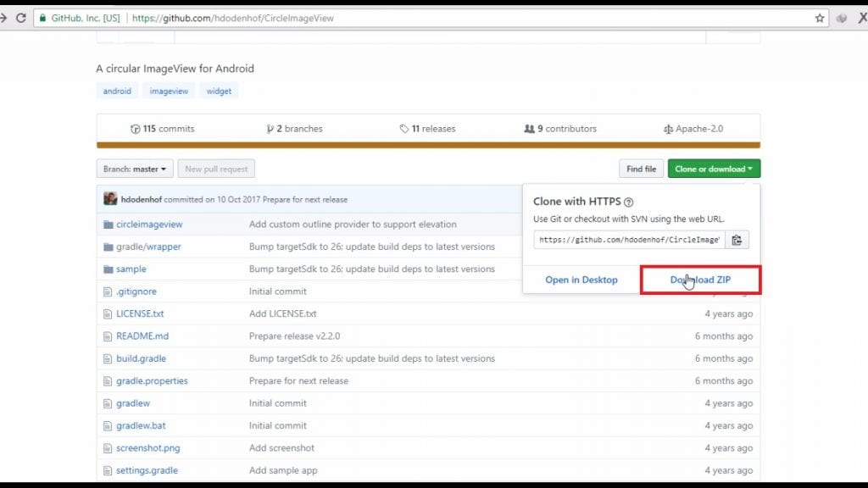Click the build.gradle file icon
This screenshot has width=868, height=488.
click(108, 359)
